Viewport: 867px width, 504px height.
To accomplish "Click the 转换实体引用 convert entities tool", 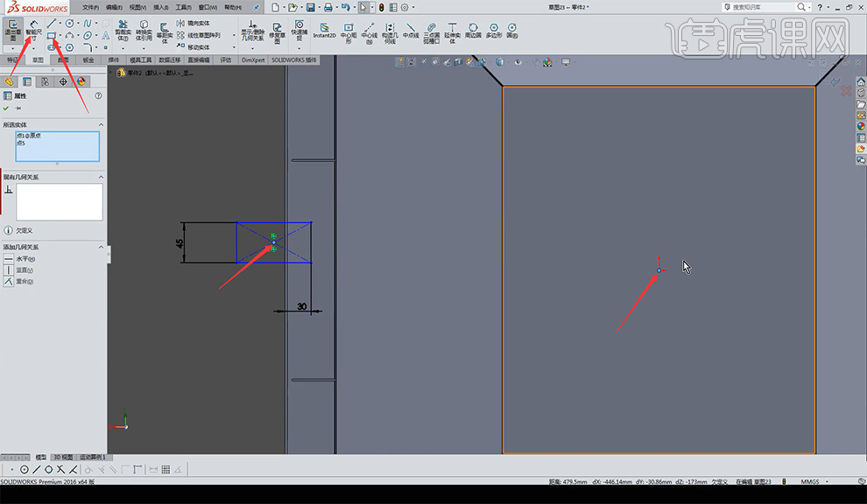I will [x=144, y=31].
